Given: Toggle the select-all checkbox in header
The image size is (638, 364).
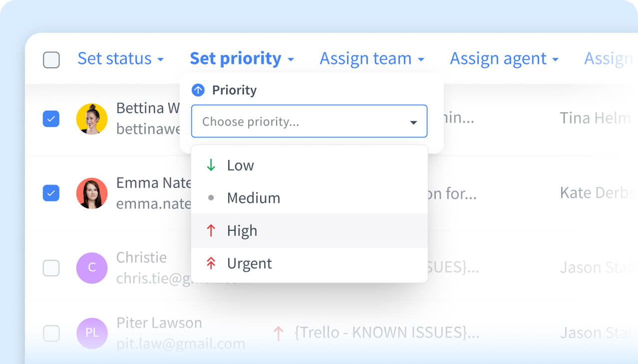Looking at the screenshot, I should pyautogui.click(x=51, y=58).
